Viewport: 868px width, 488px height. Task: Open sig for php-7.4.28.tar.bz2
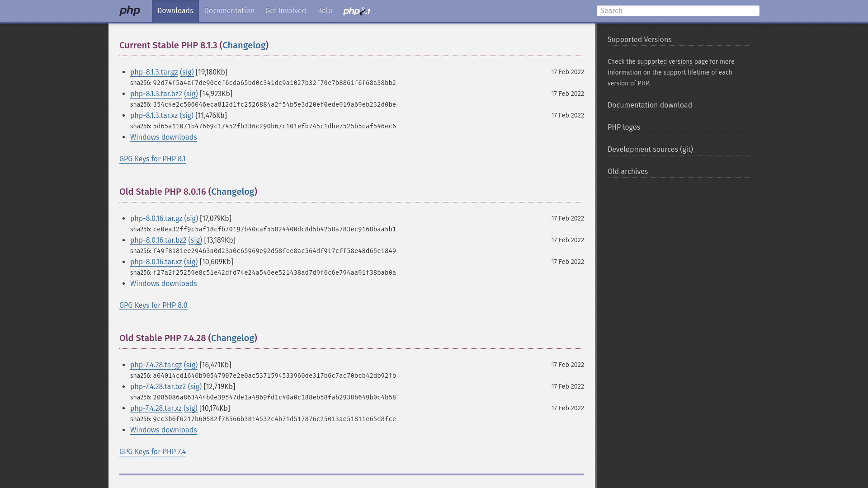tap(194, 387)
